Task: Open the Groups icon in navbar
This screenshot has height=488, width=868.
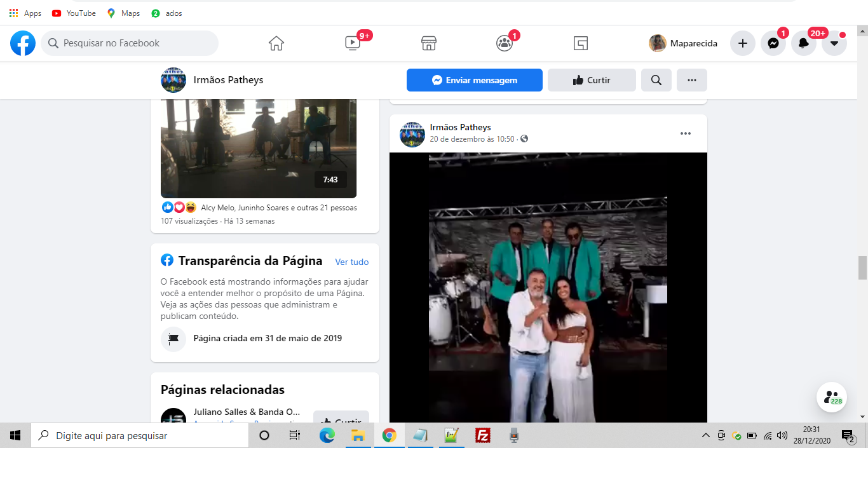Action: coord(505,43)
